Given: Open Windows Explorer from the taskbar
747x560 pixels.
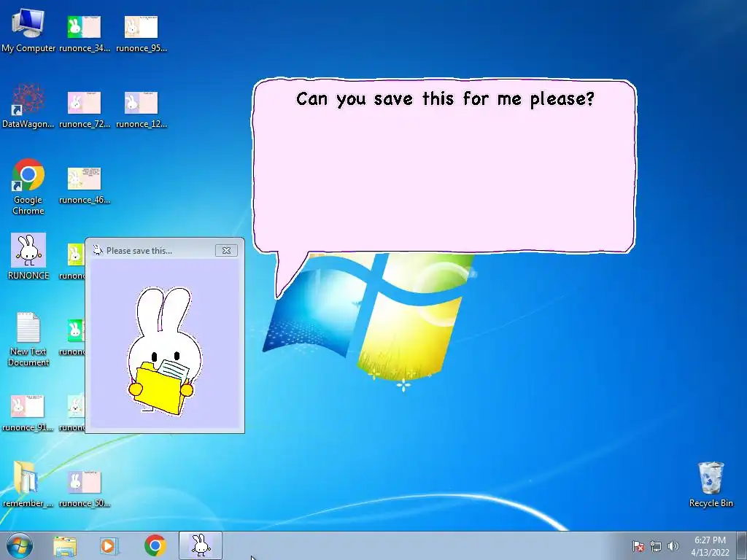Looking at the screenshot, I should [x=65, y=545].
